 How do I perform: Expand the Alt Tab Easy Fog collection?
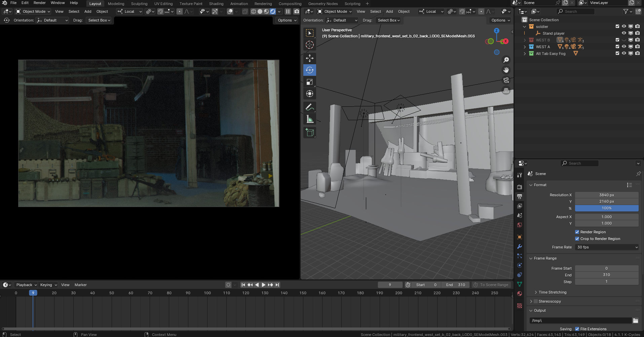click(525, 54)
